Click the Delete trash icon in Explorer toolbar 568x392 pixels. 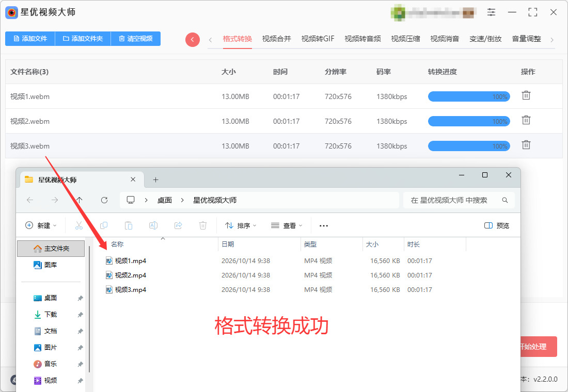[x=203, y=225]
